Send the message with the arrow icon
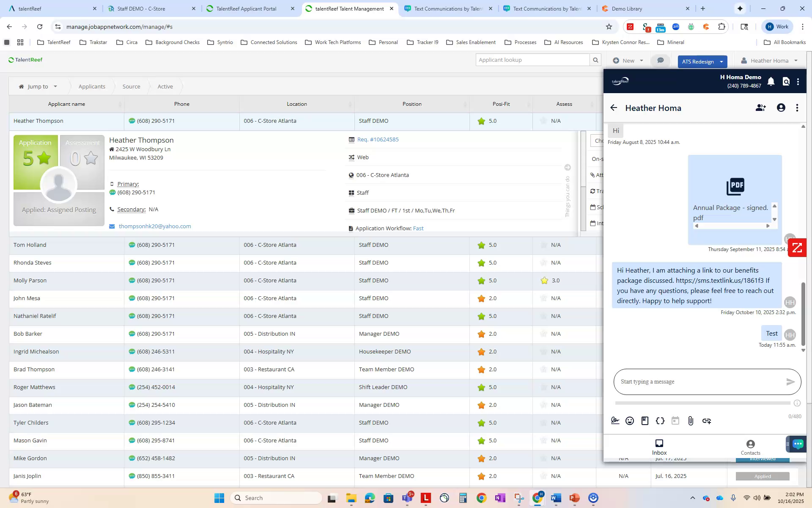Screen dimensions: 812x508 point(790,381)
